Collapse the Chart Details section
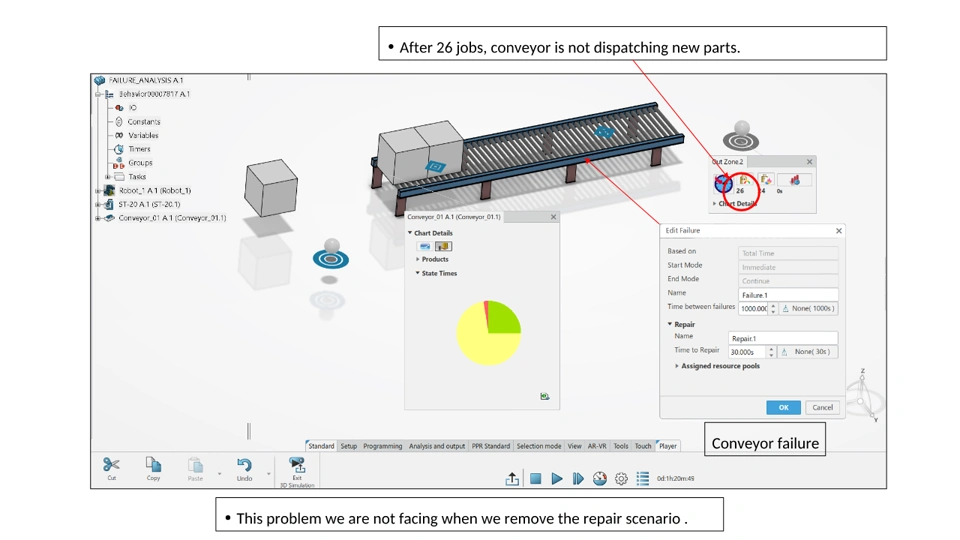This screenshot has width=960, height=540. (x=410, y=233)
